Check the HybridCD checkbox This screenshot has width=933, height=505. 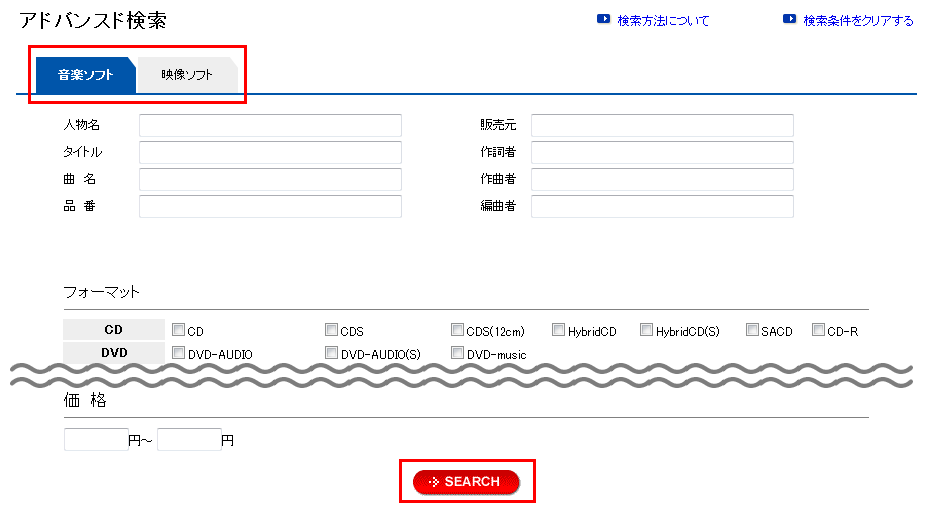click(x=558, y=330)
